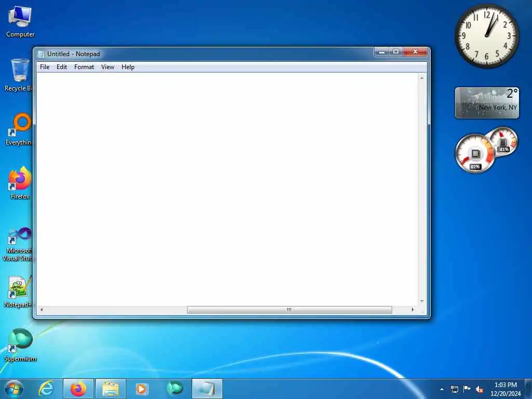
Task: Select the Everything desktop shortcut
Action: click(x=20, y=129)
